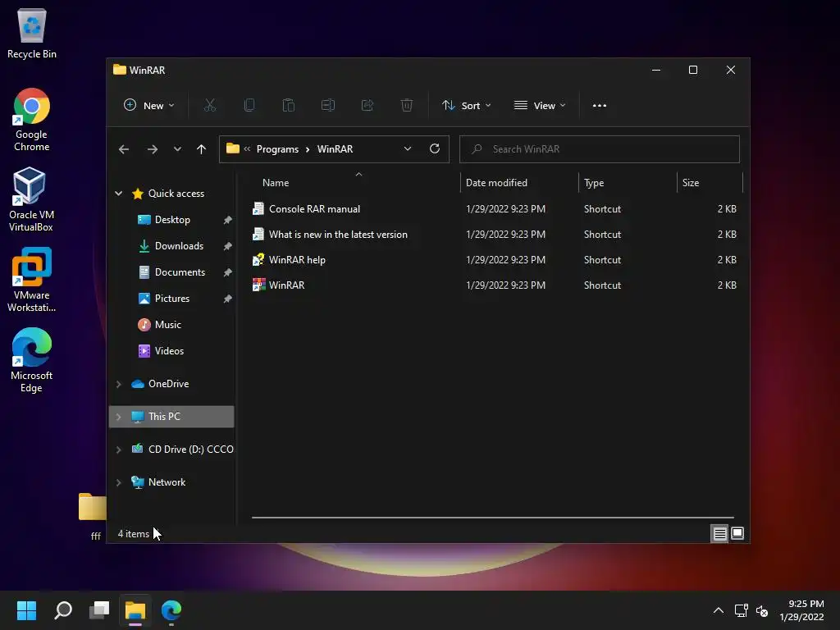
Task: Open the See more three-dots menu
Action: tap(600, 106)
